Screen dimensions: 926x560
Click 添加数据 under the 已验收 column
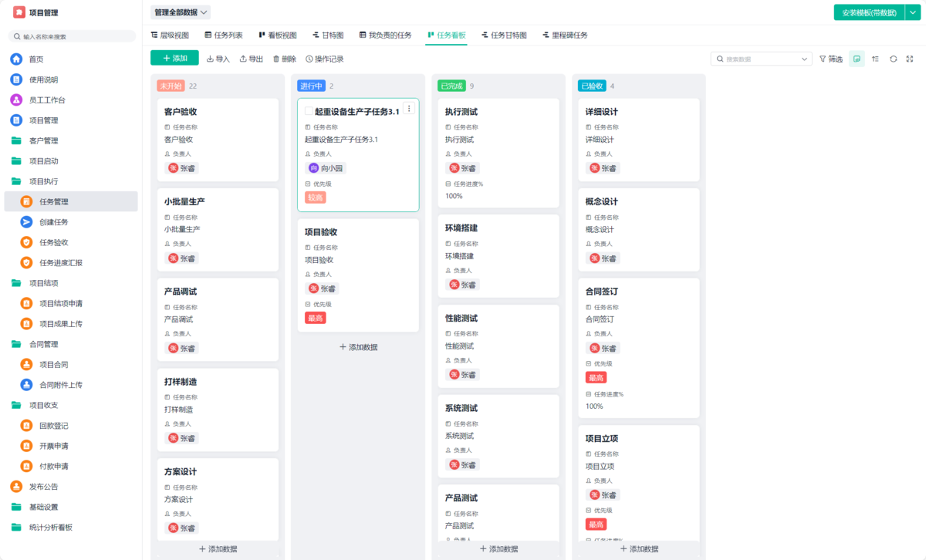[640, 549]
